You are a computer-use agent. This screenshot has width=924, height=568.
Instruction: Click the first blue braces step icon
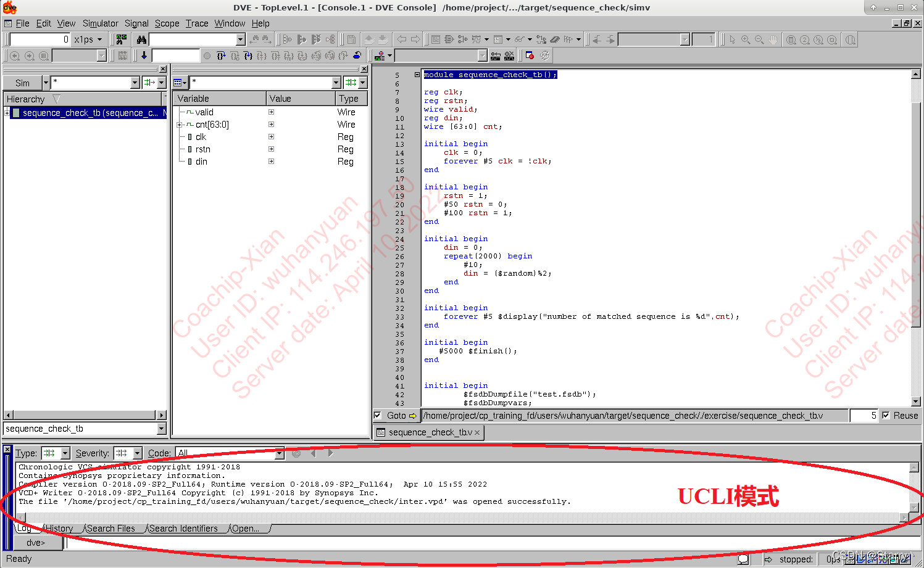221,56
